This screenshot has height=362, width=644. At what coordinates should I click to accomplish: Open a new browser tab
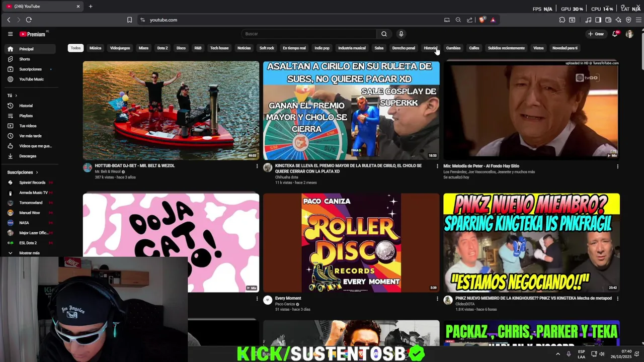[91, 7]
